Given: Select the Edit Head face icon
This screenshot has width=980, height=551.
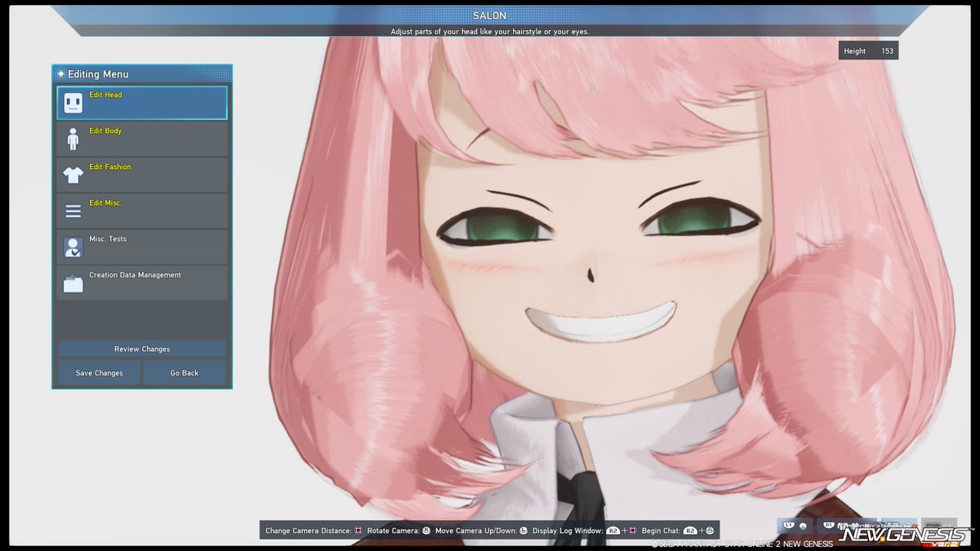Looking at the screenshot, I should 73,102.
